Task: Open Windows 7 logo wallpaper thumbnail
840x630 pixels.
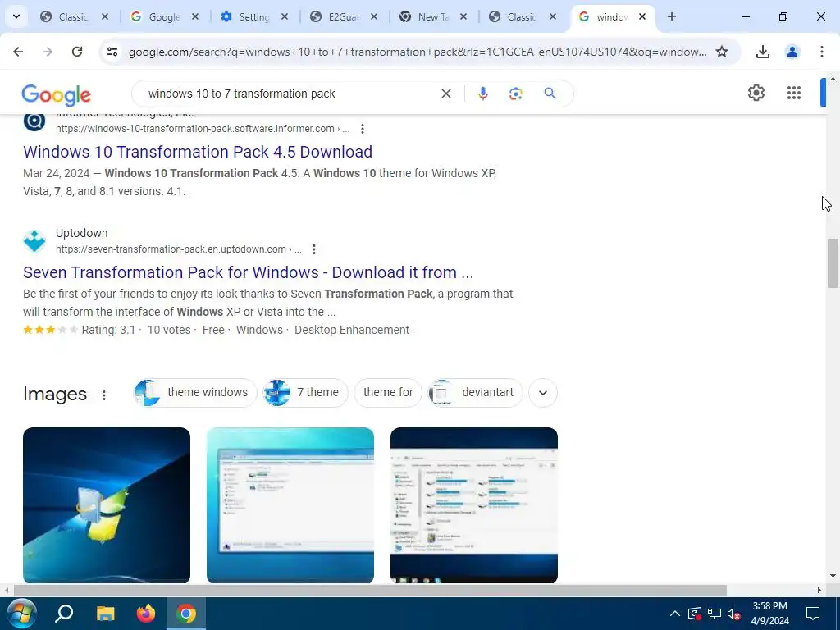Action: pos(107,505)
